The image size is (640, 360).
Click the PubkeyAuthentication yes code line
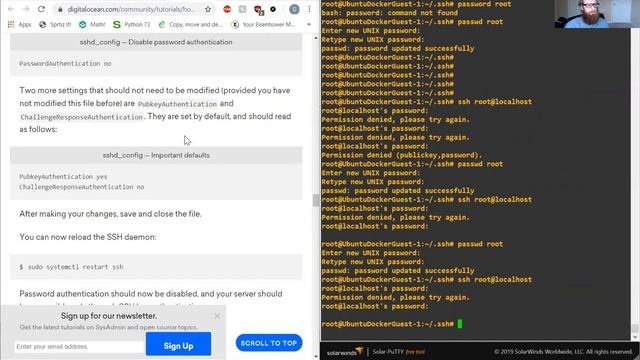tap(63, 176)
